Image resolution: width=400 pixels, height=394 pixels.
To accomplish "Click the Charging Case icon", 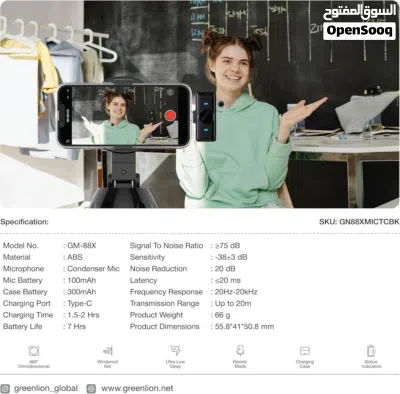I will click(305, 351).
